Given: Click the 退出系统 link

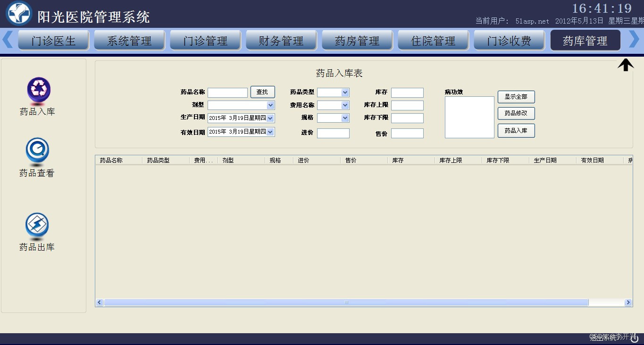Looking at the screenshot, I should 603,338.
